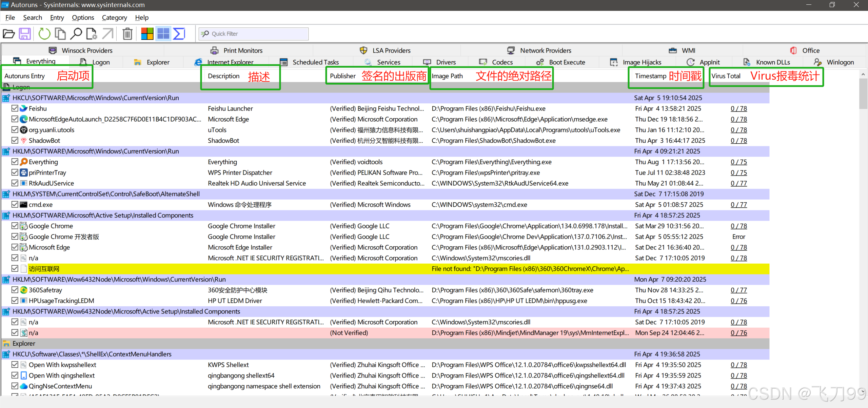Toggle the Hide Microsoft Entries colored-squares icon
868x408 pixels.
pyautogui.click(x=147, y=34)
